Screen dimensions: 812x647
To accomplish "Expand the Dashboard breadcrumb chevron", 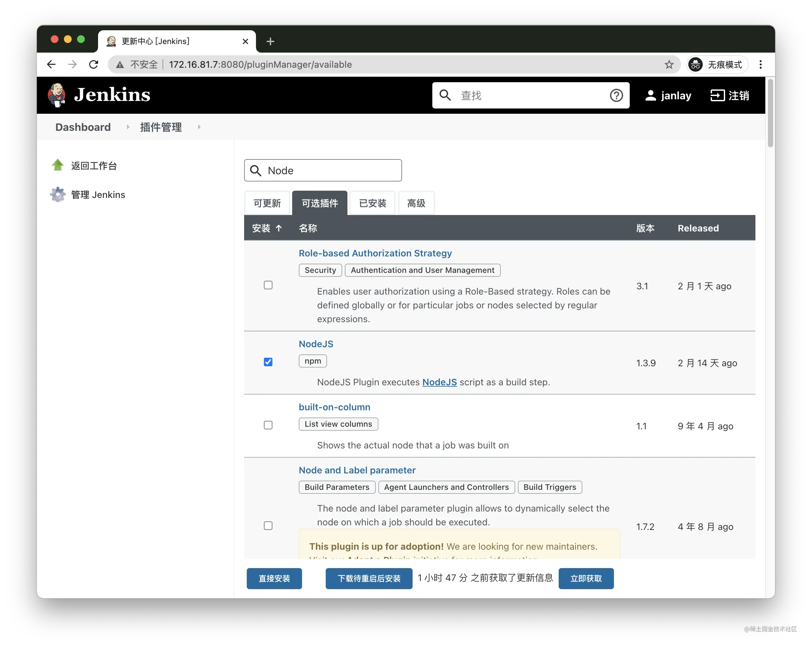I will click(x=128, y=127).
